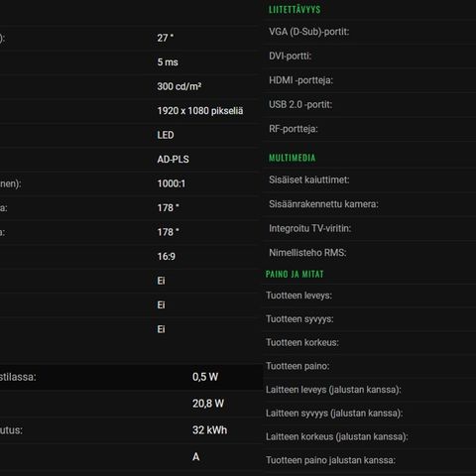Viewport: 476px width, 476px height.
Task: Click the 32 kWh consumption value
Action: click(209, 430)
